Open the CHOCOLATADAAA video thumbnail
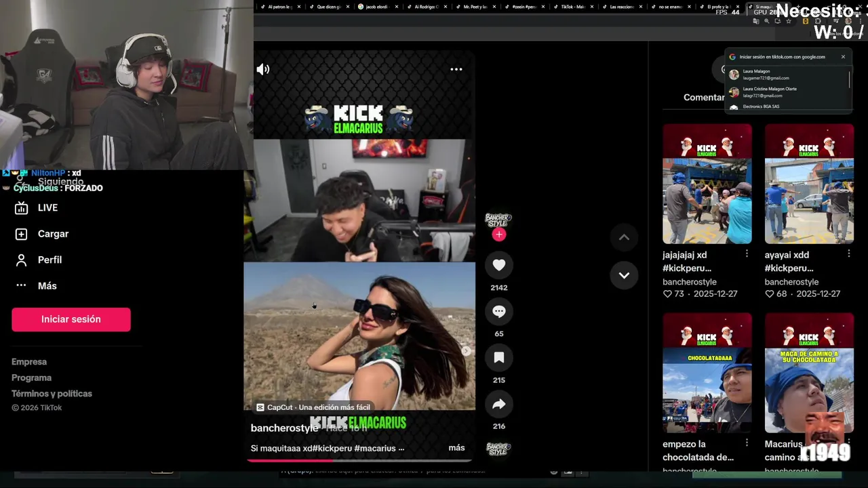 tap(707, 373)
